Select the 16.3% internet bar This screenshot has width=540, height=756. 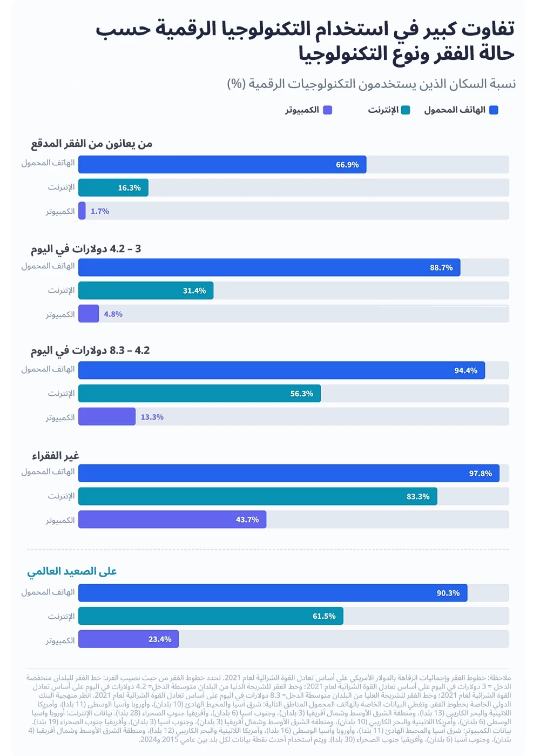113,188
